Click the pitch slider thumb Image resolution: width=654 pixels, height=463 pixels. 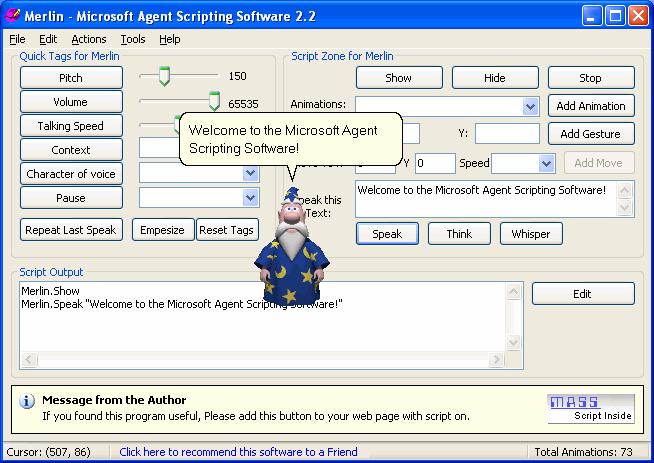click(164, 76)
